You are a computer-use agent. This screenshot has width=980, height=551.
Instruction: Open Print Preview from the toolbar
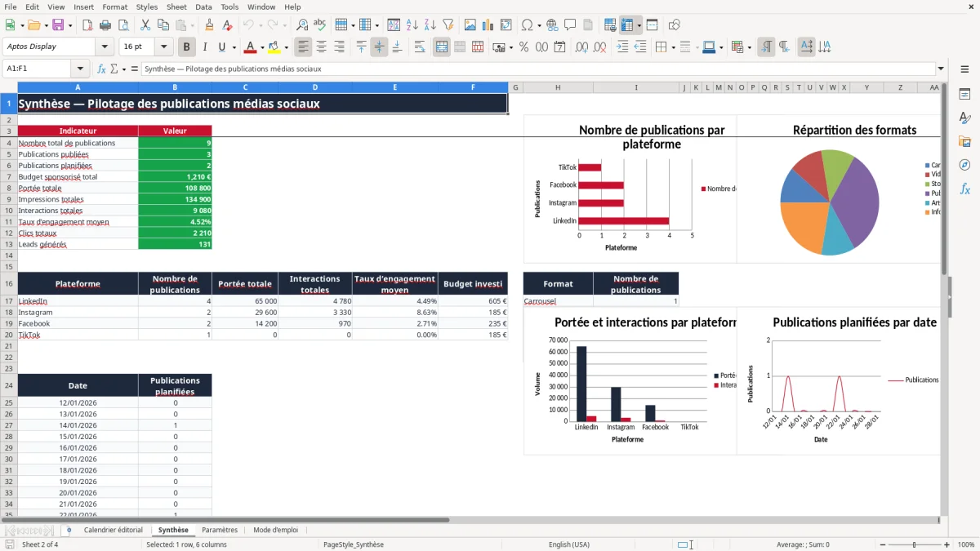coord(122,25)
